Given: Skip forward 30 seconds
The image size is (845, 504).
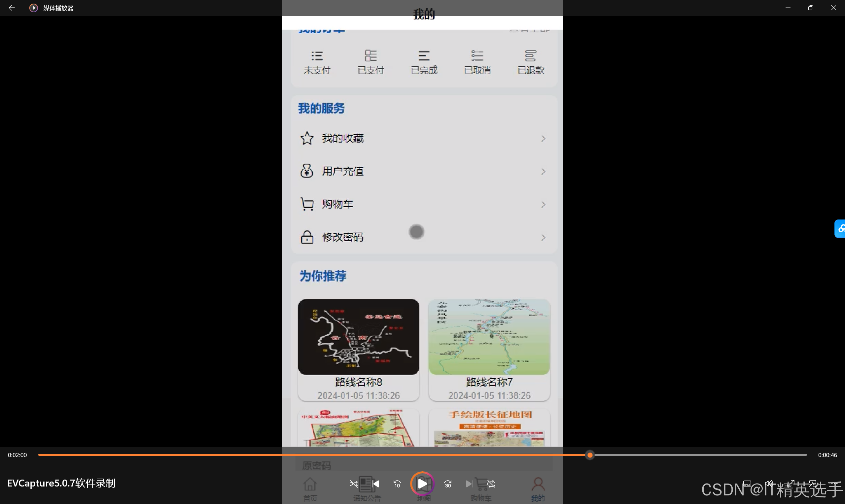Looking at the screenshot, I should pos(448,484).
